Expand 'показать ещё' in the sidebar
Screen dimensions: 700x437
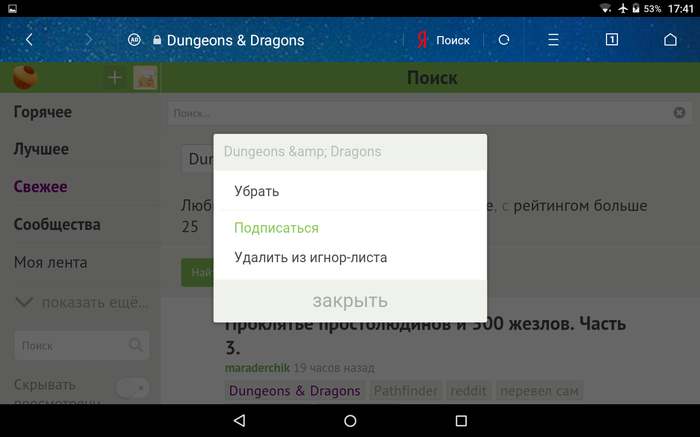pyautogui.click(x=80, y=302)
